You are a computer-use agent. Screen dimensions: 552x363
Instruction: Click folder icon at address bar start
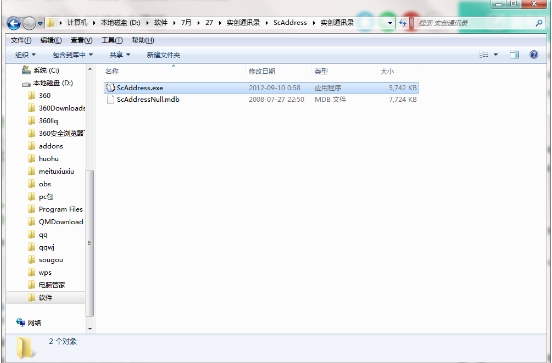tap(51, 23)
